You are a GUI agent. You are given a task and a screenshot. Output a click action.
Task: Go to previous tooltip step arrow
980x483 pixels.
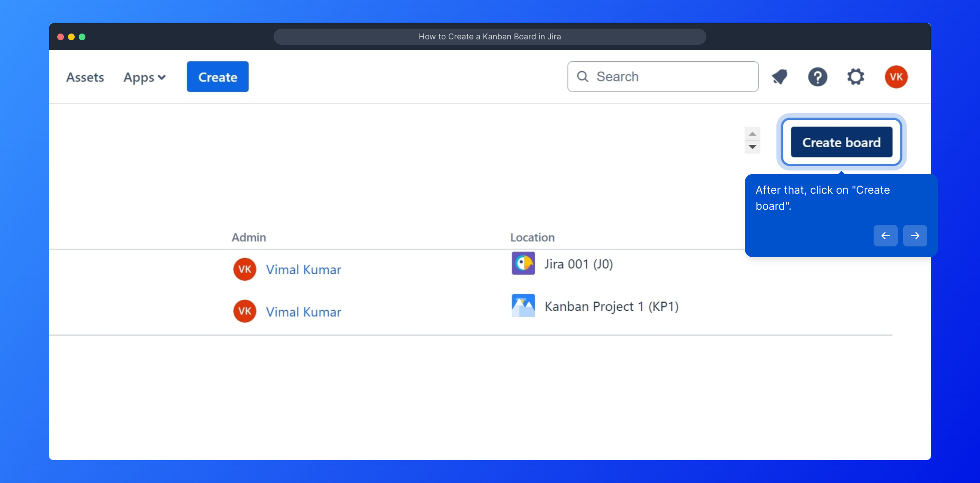tap(885, 236)
